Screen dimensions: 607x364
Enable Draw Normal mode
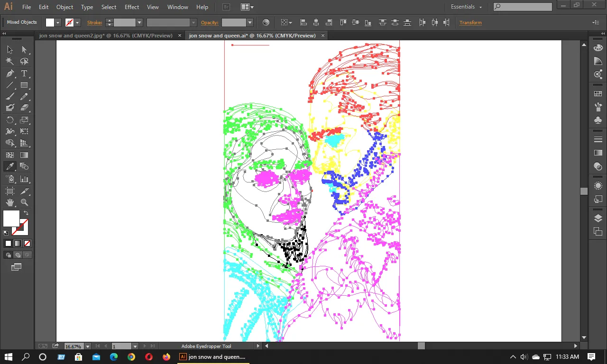[8, 255]
